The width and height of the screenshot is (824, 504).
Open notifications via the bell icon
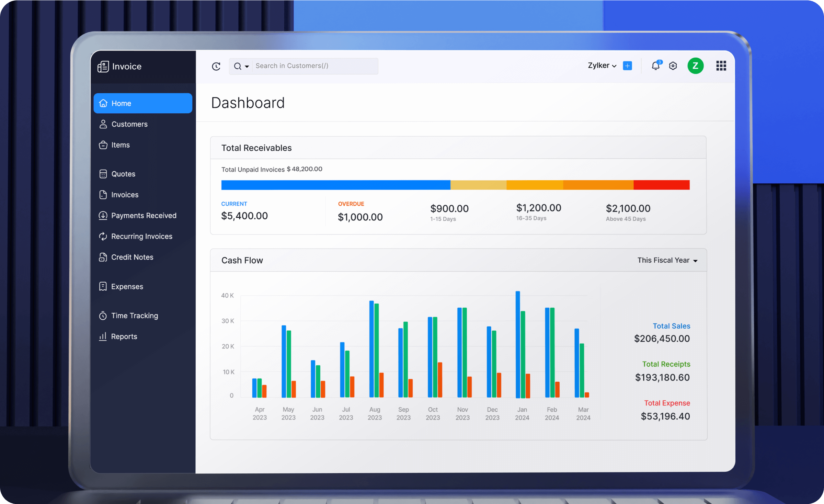(655, 66)
